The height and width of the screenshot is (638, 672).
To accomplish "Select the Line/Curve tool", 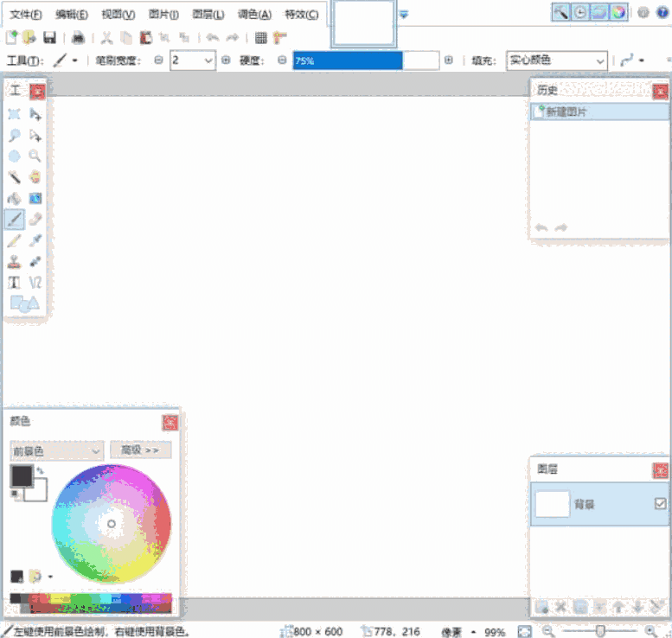I will click(x=35, y=283).
